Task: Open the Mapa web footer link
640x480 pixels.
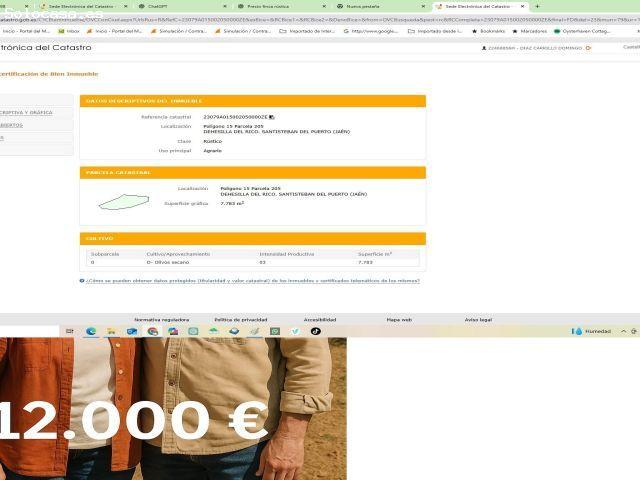Action: [x=399, y=320]
